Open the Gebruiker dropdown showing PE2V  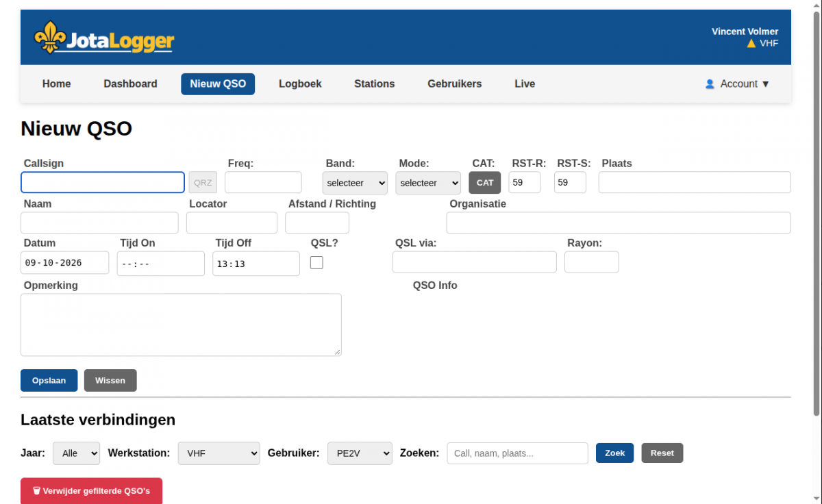pos(360,453)
